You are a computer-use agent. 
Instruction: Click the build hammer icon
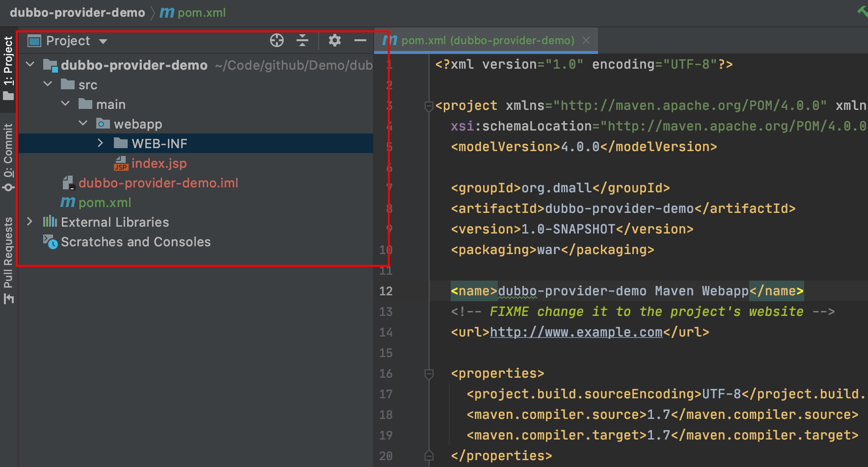pyautogui.click(x=863, y=11)
